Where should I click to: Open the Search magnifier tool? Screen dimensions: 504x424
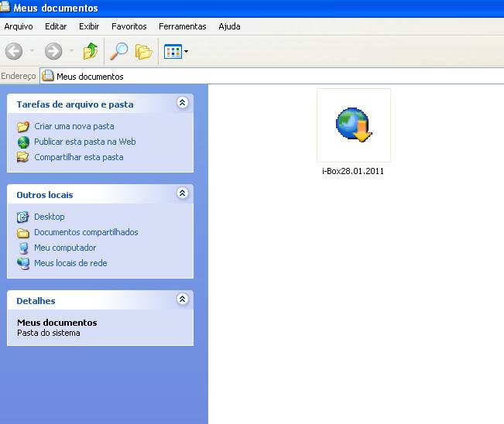[x=118, y=51]
